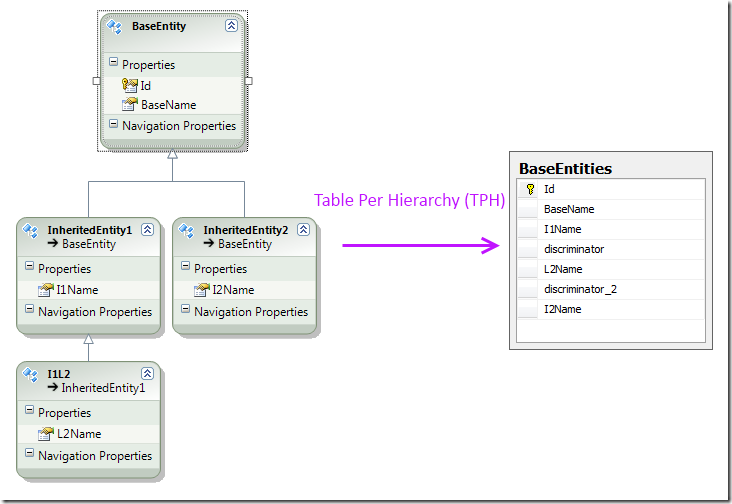This screenshot has height=504, width=732.
Task: Click the BaseEntity entity type icon
Action: coord(114,27)
